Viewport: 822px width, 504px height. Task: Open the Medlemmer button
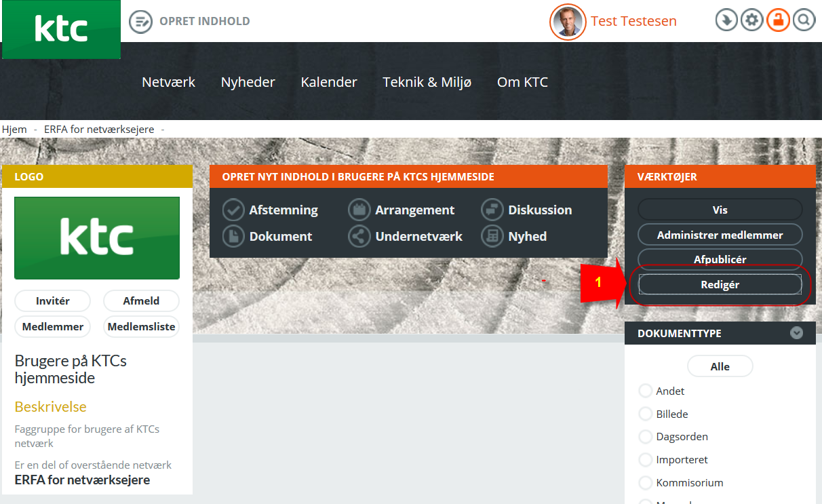coord(53,326)
